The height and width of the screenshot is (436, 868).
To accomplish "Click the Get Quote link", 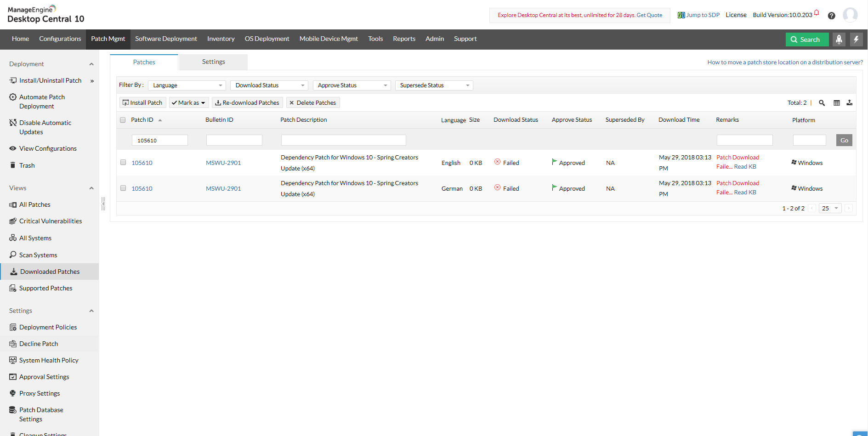I will pos(649,15).
